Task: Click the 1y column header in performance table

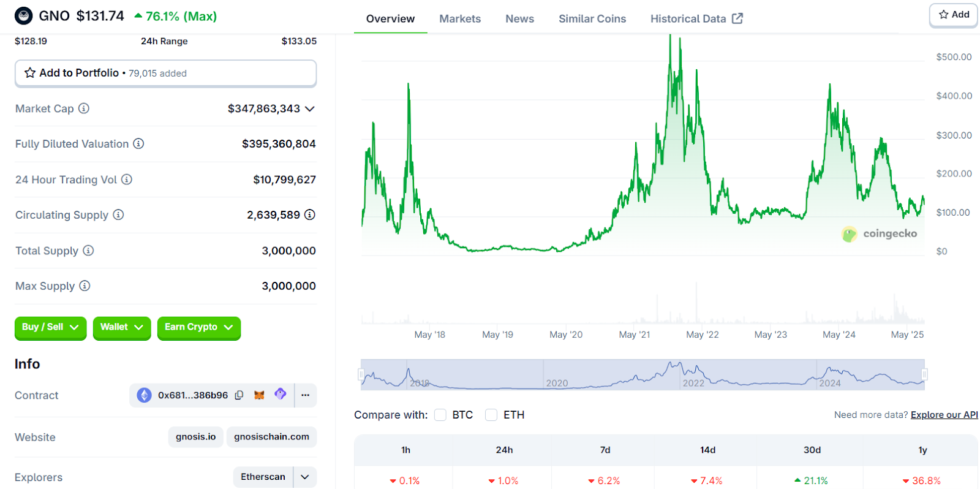Action: coord(922,450)
